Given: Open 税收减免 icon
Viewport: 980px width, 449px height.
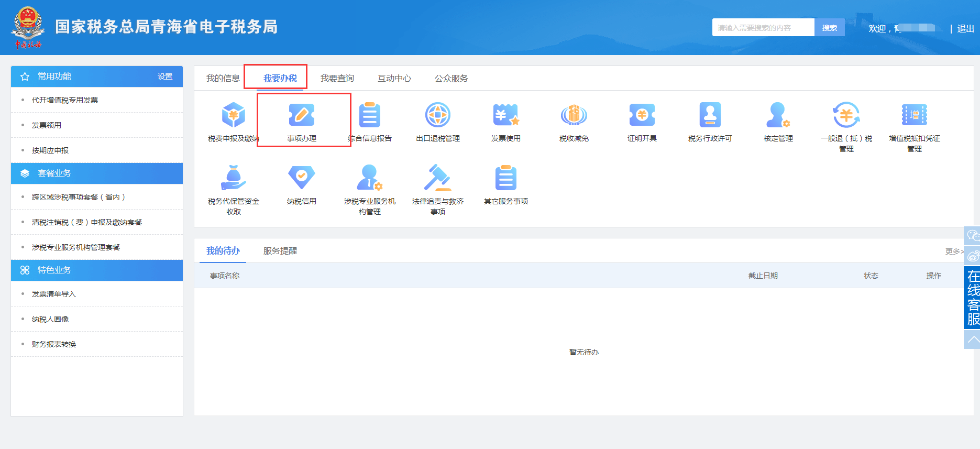Looking at the screenshot, I should (574, 115).
